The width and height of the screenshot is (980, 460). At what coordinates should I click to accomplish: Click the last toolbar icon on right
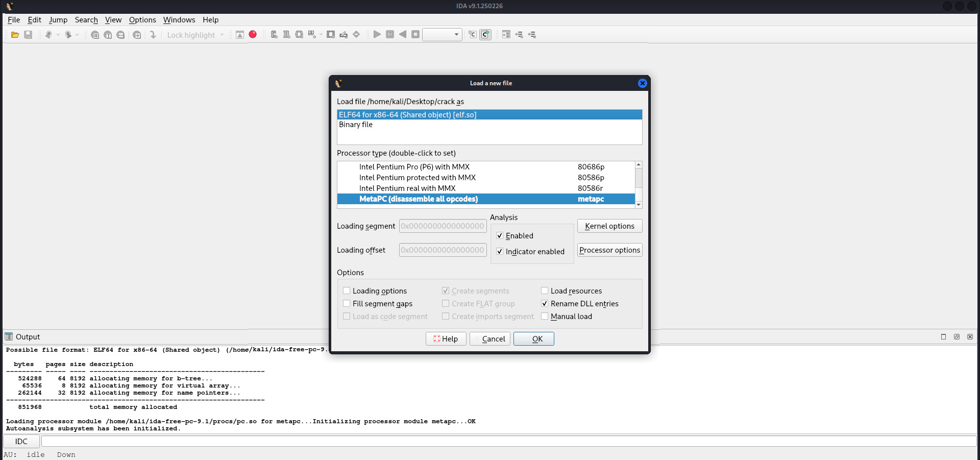point(532,34)
